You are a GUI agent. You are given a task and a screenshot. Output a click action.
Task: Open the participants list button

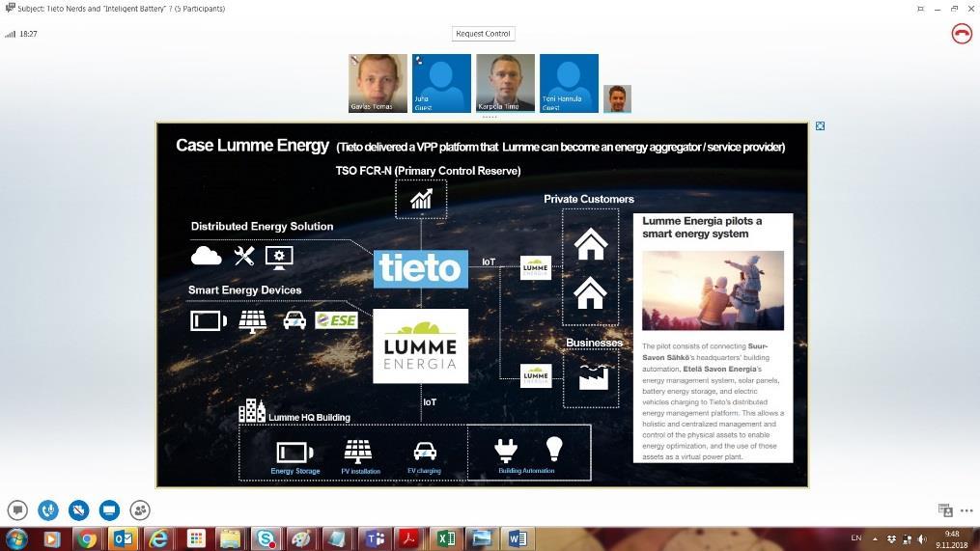[x=140, y=510]
